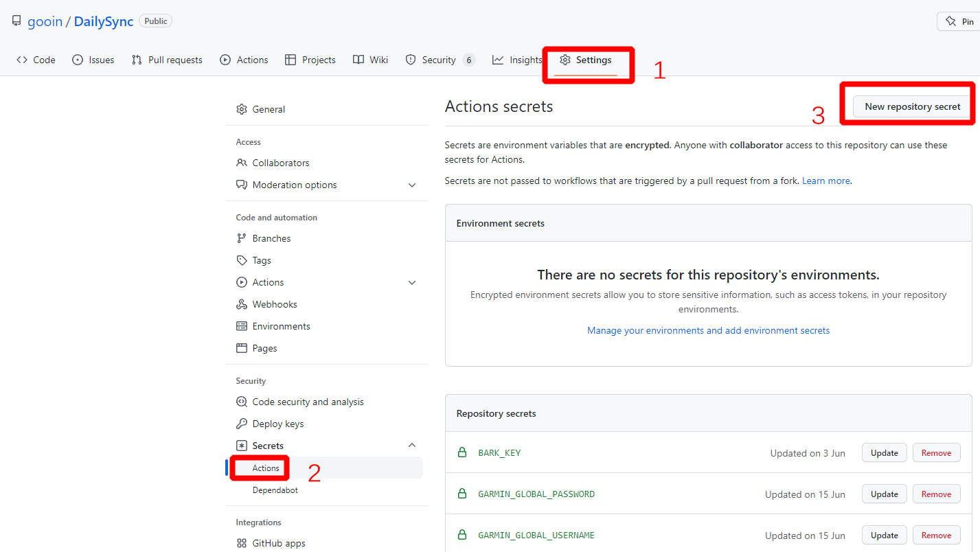Click the repository icon beside gooin
This screenshot has height=552, width=980.
16,21
